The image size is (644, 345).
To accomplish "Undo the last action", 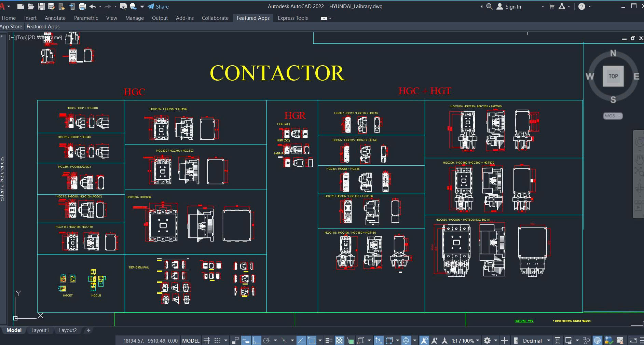I will point(93,6).
